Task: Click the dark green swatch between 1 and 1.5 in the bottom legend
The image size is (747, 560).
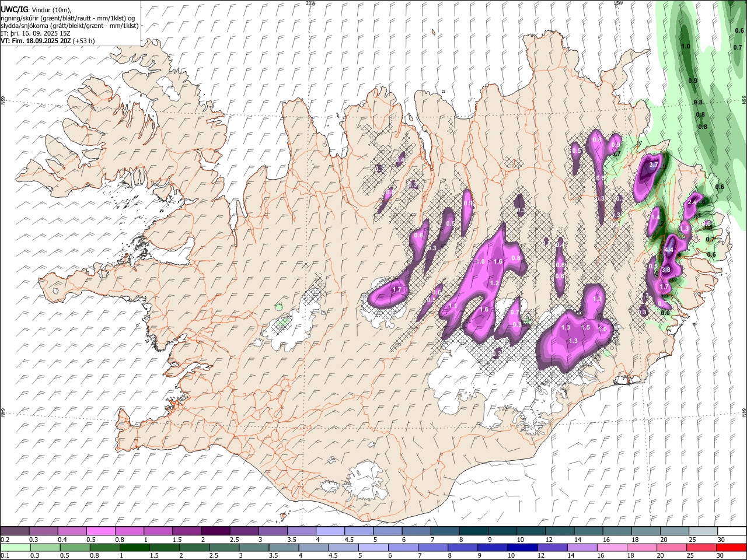Action: coord(135,547)
